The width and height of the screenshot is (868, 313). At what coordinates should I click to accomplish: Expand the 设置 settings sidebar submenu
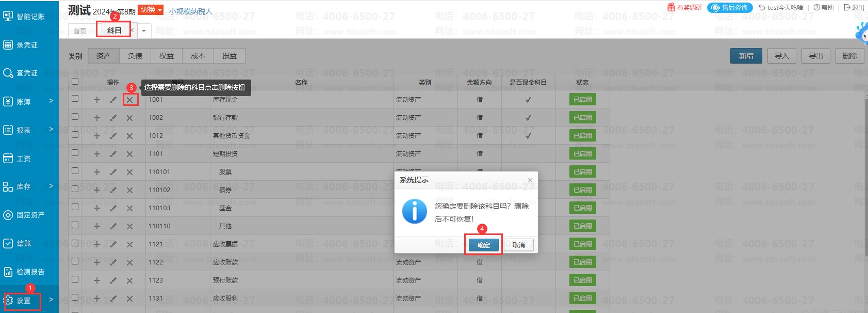(x=51, y=300)
